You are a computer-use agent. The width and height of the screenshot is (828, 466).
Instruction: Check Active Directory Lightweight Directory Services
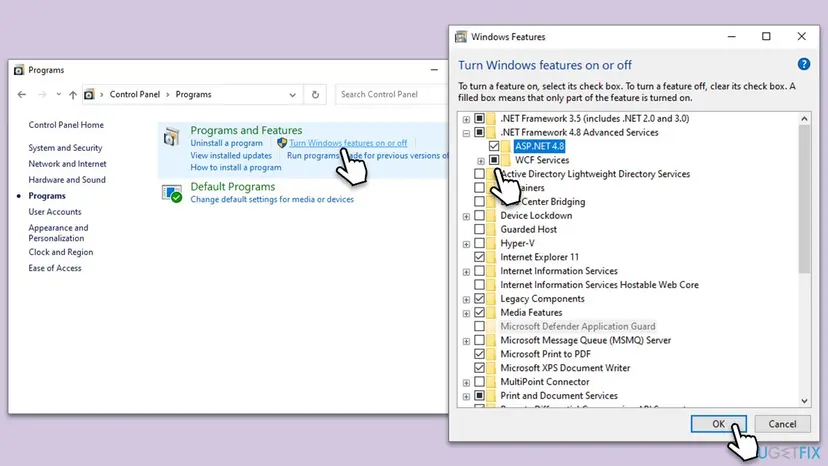(479, 174)
